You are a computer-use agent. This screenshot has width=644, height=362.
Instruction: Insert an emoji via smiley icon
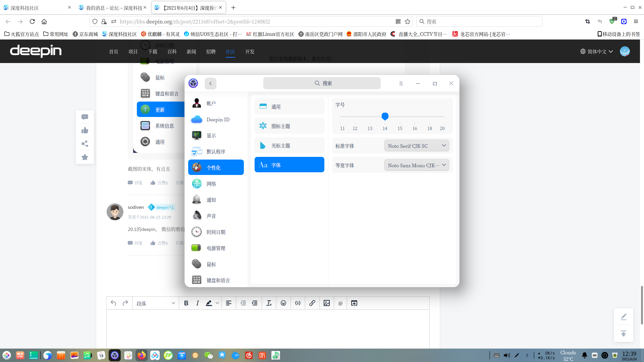tap(283, 303)
